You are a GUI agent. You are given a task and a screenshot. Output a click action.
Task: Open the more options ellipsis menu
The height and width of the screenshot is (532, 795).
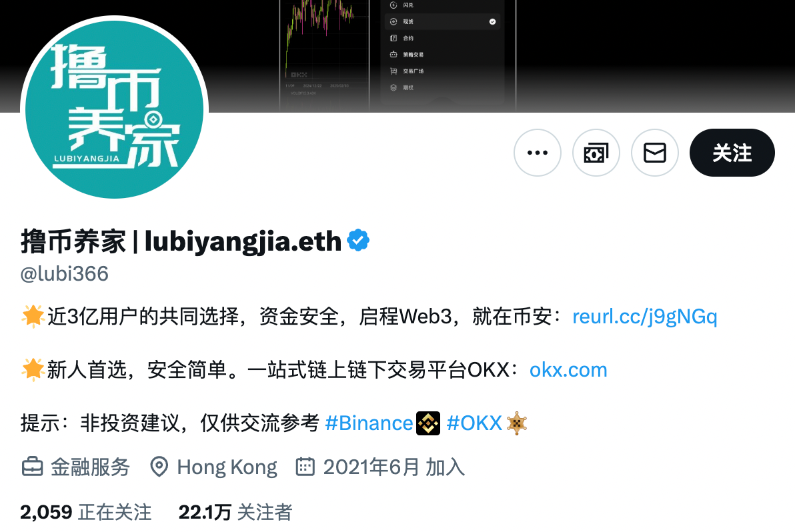pos(538,153)
